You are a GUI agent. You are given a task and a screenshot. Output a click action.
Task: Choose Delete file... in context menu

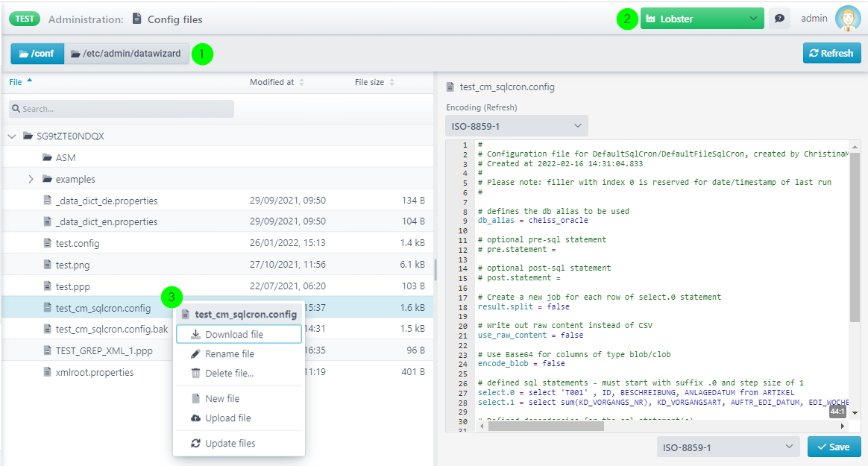click(239, 373)
